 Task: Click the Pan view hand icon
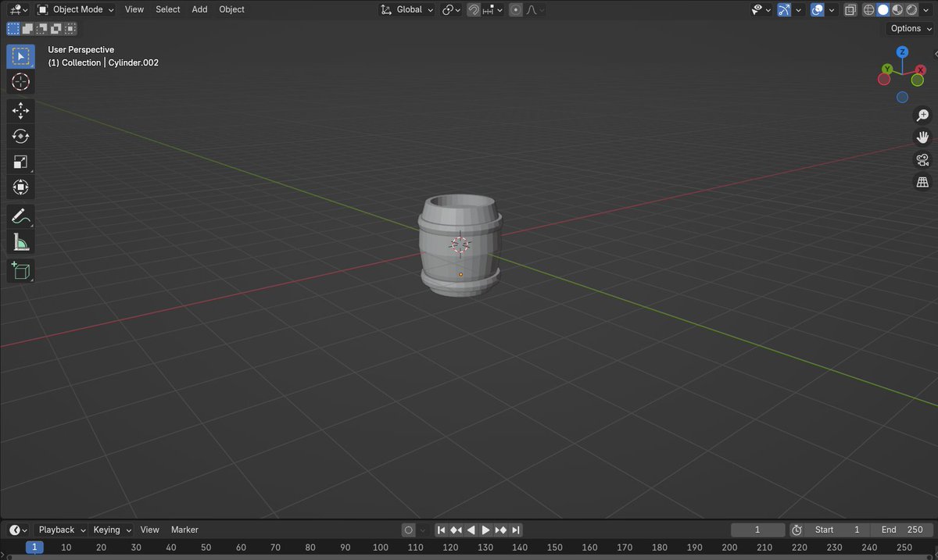point(922,137)
